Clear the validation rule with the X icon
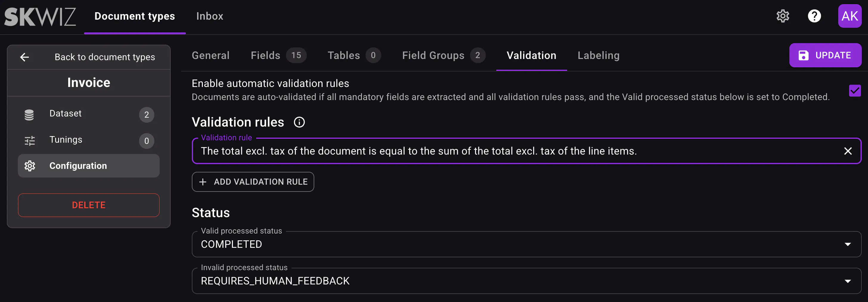868x302 pixels. click(x=848, y=151)
